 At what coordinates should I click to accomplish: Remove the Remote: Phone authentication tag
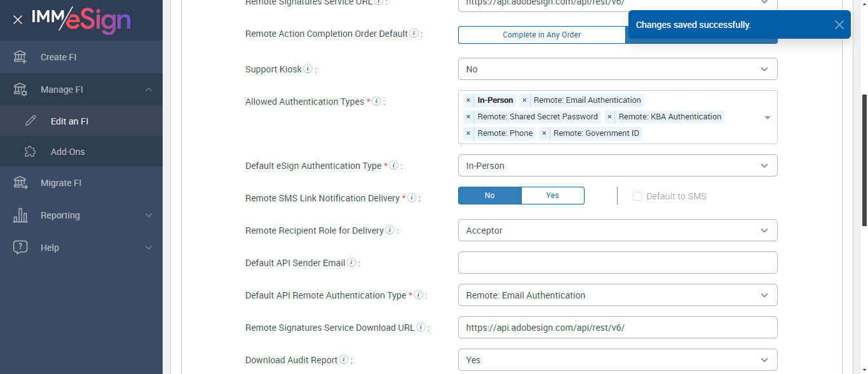[468, 133]
